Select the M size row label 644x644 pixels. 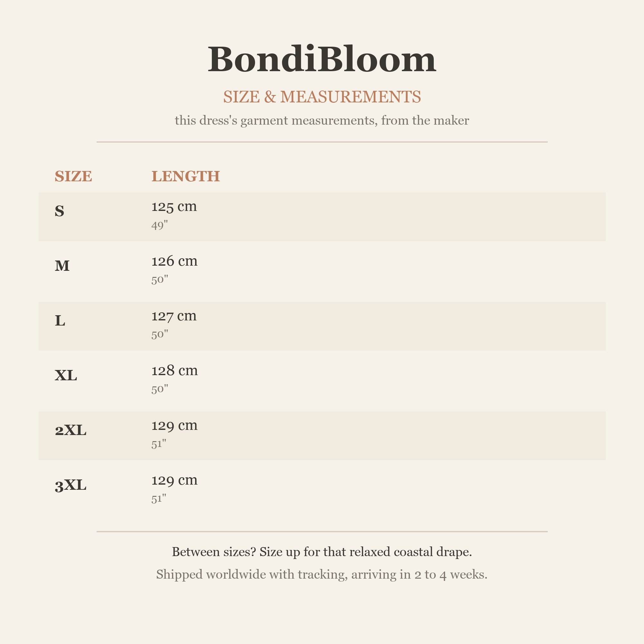(x=62, y=266)
